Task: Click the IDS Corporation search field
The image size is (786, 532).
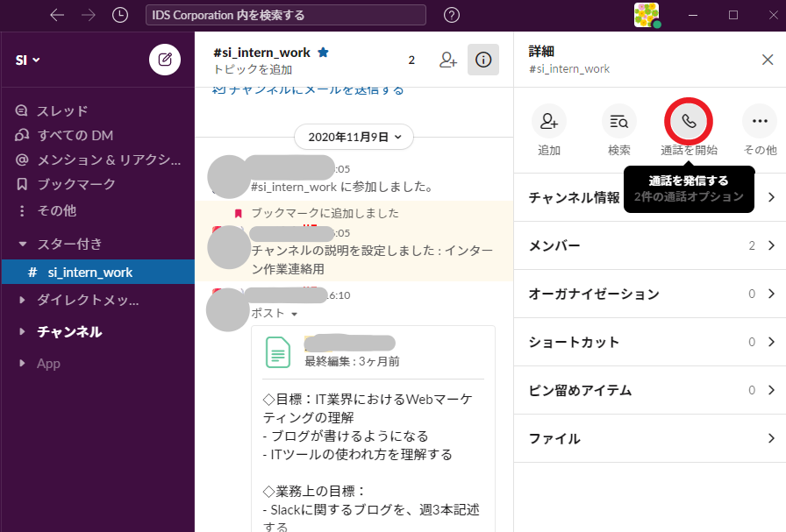Action: 284,15
